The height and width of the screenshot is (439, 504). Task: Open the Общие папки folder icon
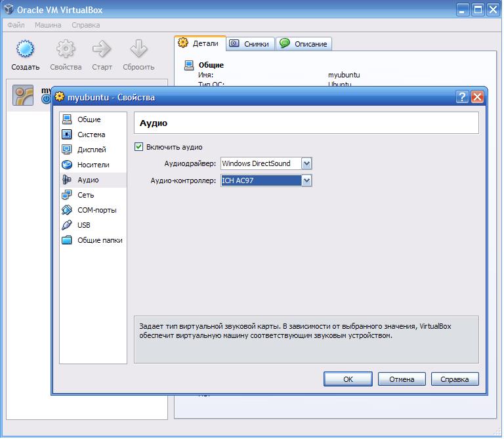67,240
